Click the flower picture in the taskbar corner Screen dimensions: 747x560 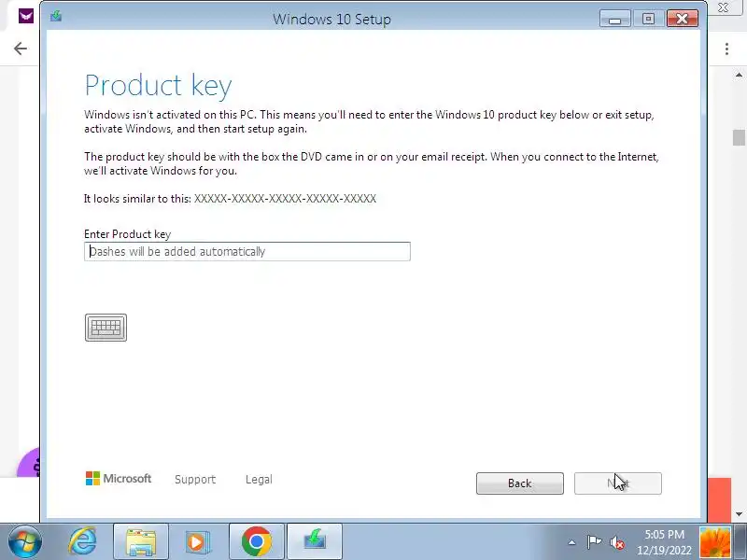coord(715,542)
